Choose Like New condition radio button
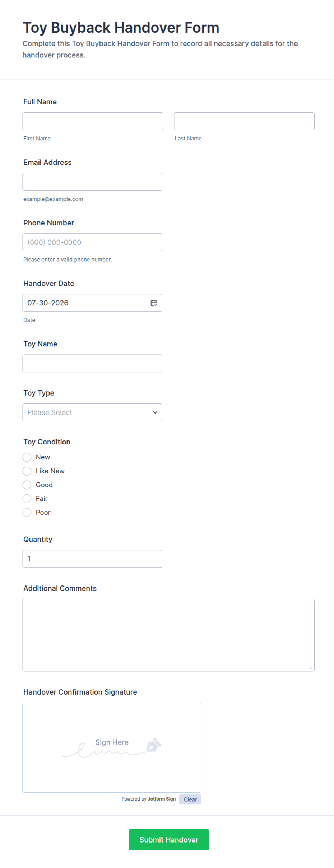The image size is (334, 868). click(27, 471)
